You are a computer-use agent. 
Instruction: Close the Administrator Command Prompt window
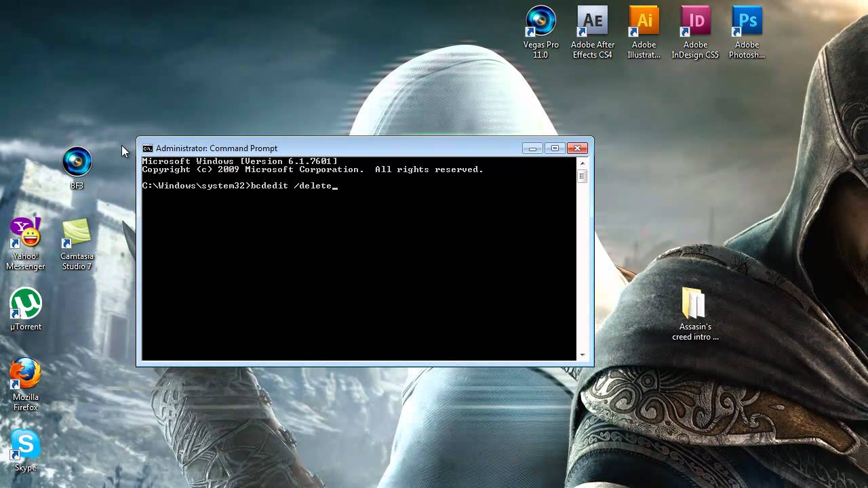577,148
